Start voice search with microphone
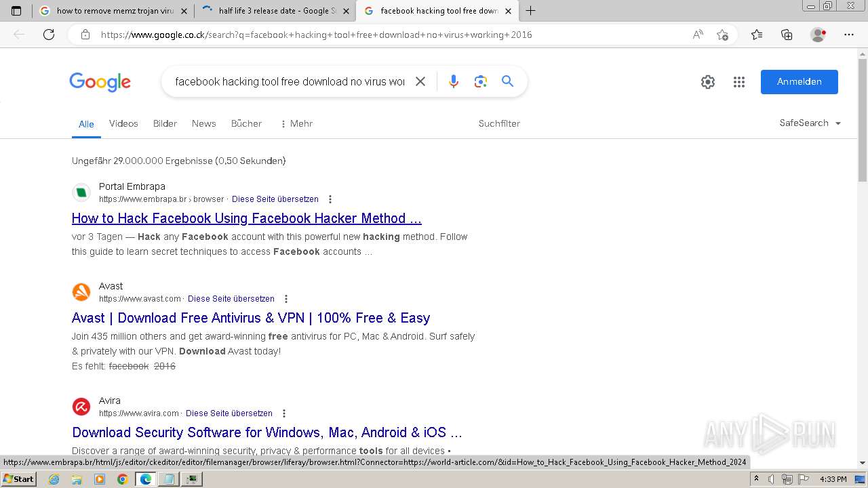The width and height of the screenshot is (868, 488). click(x=454, y=81)
